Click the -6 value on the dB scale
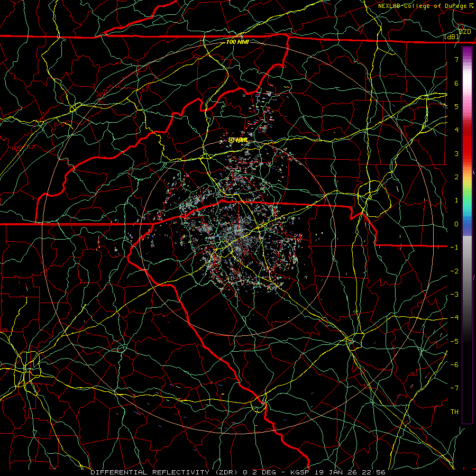The image size is (476, 476). [x=454, y=365]
